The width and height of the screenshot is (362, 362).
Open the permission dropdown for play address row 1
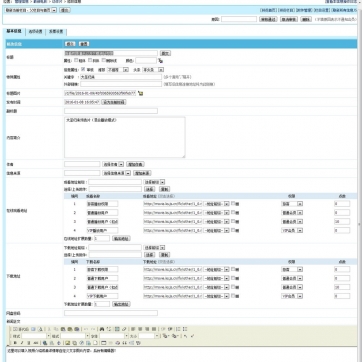[292, 204]
